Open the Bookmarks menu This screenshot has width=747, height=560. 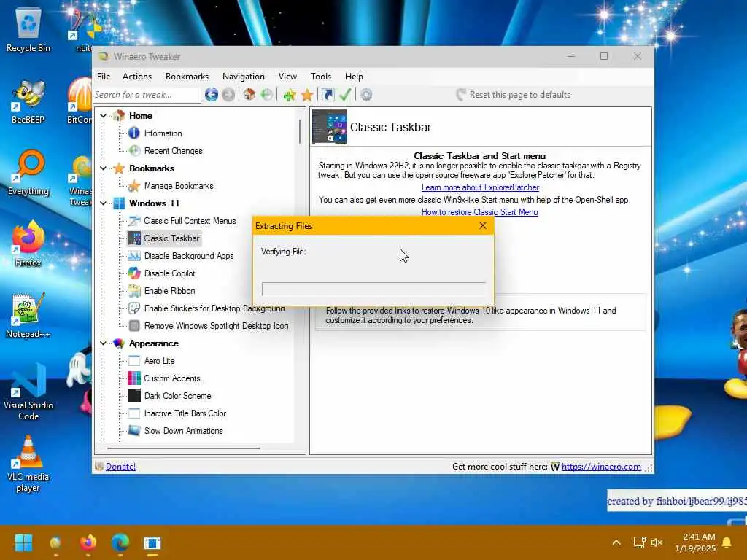pos(187,77)
